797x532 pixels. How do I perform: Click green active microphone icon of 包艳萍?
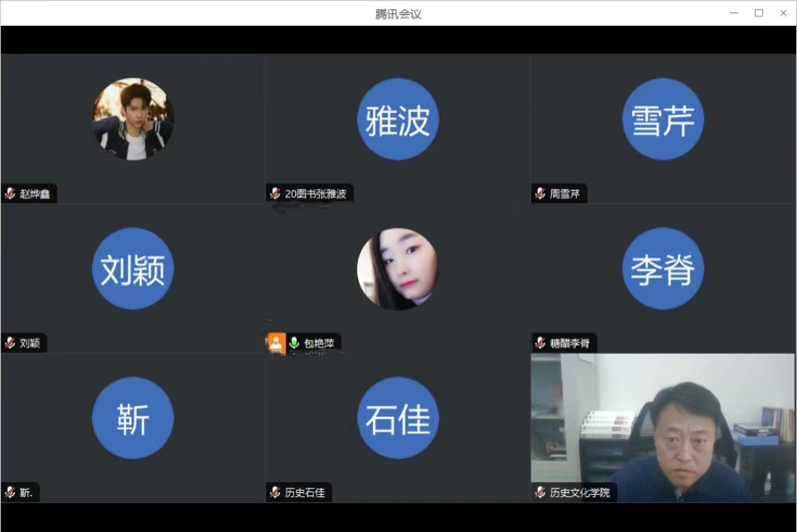click(x=294, y=343)
